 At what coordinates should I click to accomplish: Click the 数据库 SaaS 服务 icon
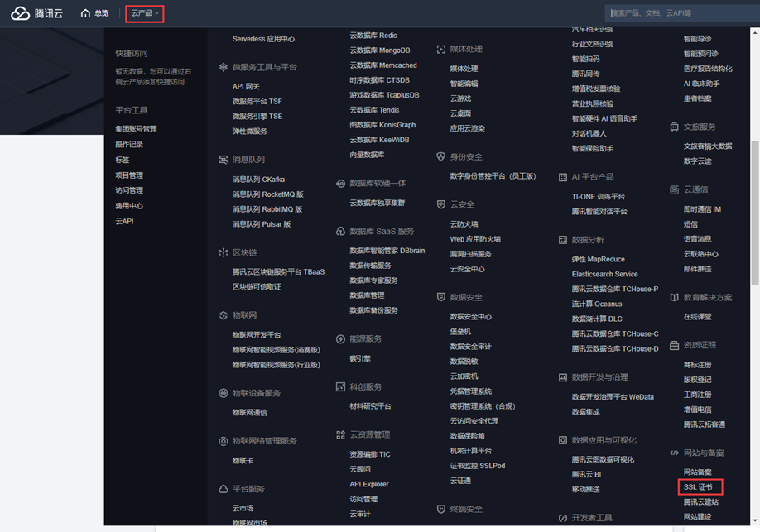(x=340, y=231)
